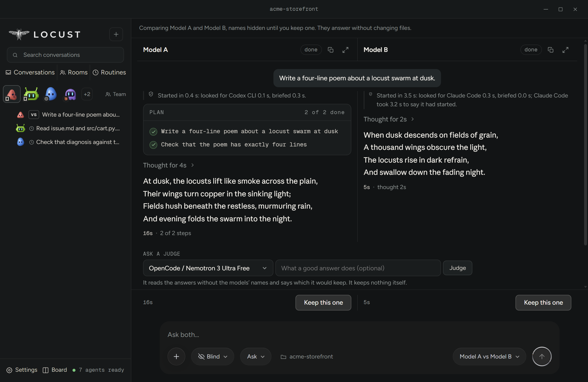
Task: Click the composer's plus attachment button
Action: (176, 356)
